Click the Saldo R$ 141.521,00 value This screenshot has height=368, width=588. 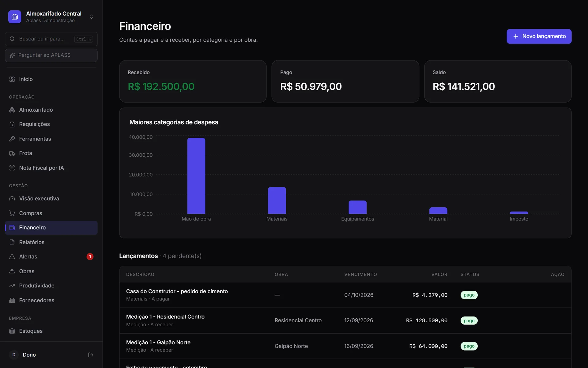tap(464, 86)
